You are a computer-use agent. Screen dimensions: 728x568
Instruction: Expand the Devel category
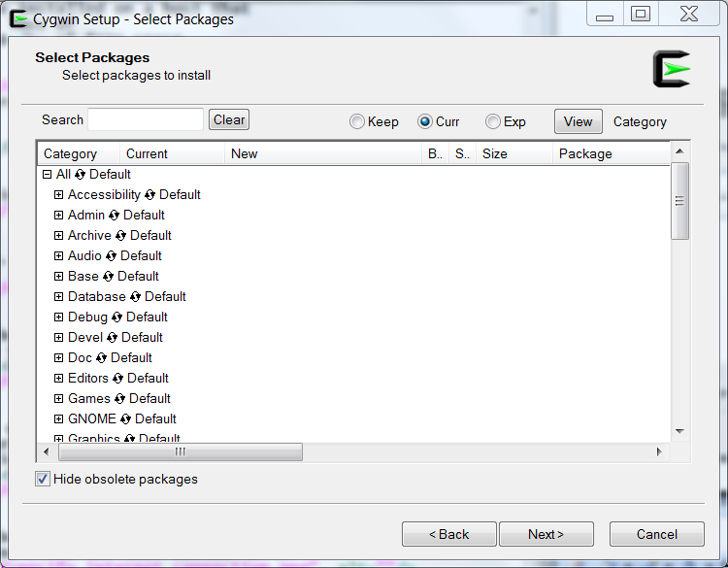[58, 338]
